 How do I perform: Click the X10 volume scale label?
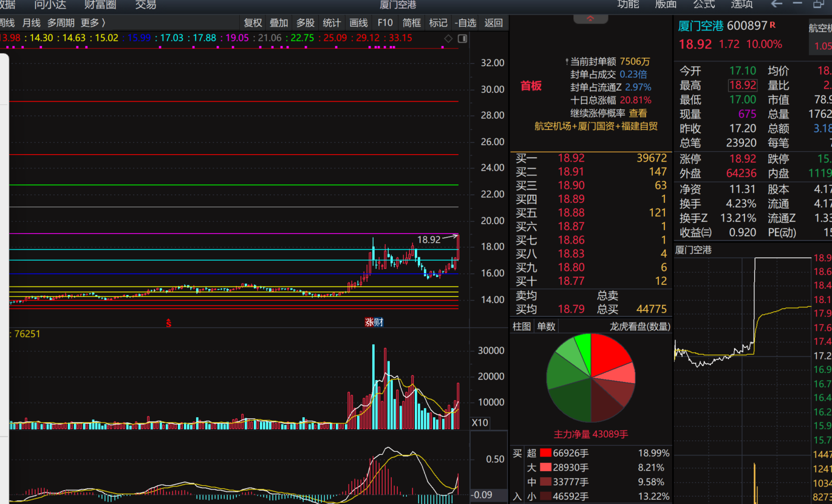point(480,423)
